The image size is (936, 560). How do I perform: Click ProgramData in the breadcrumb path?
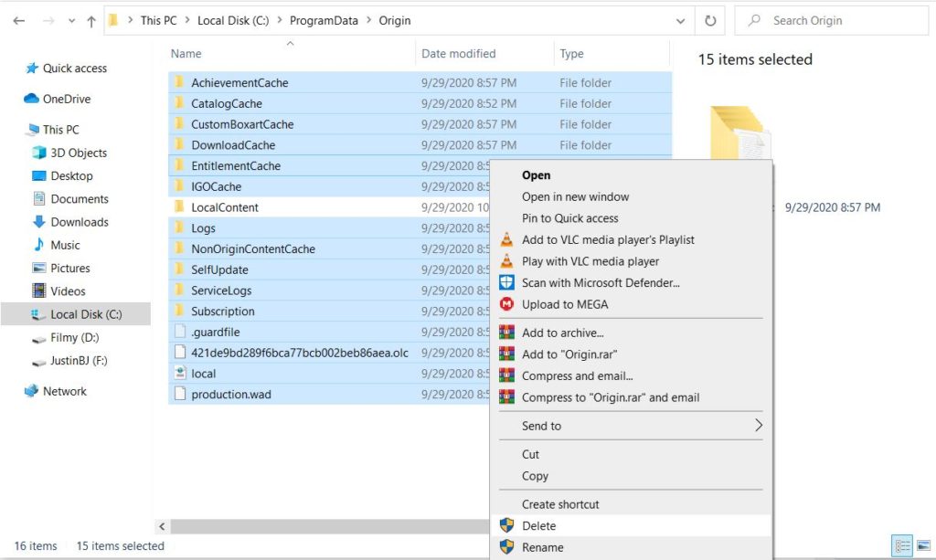tap(324, 21)
